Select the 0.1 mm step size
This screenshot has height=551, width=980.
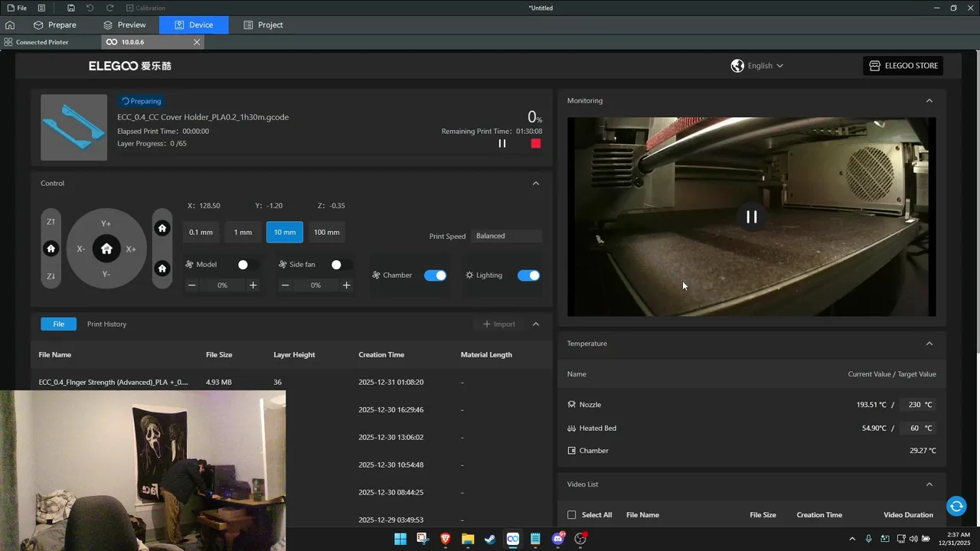pos(201,232)
